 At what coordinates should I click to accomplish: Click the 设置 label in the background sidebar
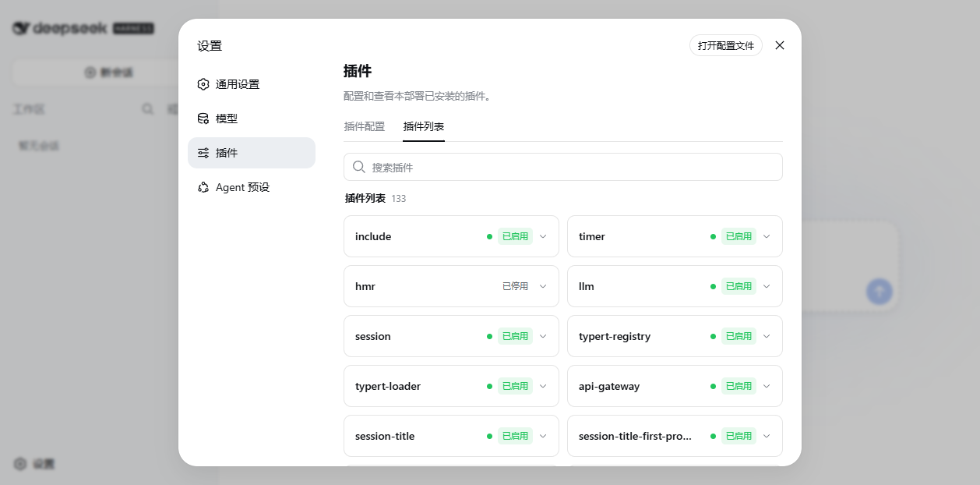pos(44,464)
